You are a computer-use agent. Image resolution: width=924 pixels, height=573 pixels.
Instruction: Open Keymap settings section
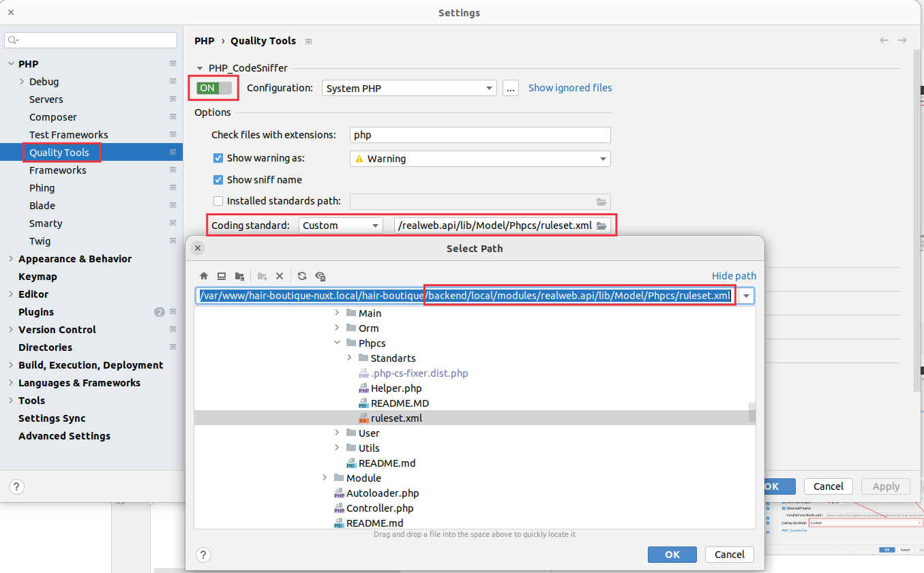coord(38,277)
